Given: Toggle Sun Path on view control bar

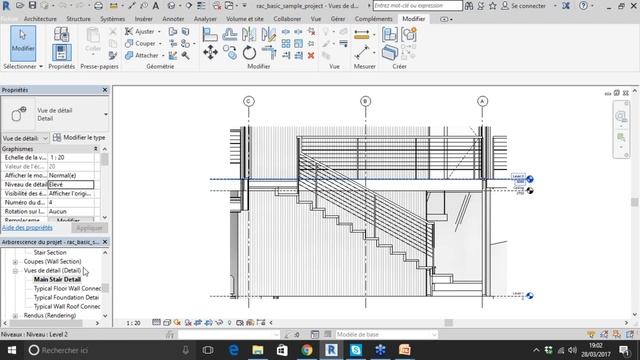Looking at the screenshot, I should [x=177, y=322].
